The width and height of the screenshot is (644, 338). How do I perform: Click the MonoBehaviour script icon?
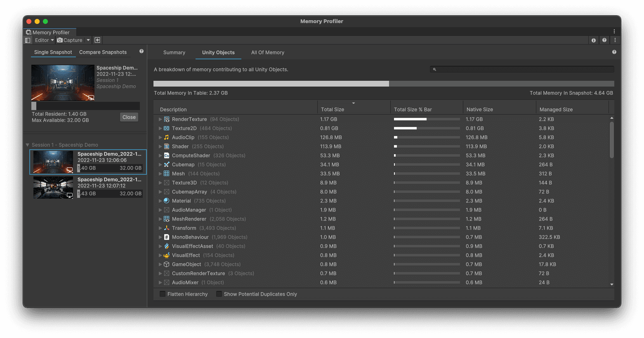point(167,237)
